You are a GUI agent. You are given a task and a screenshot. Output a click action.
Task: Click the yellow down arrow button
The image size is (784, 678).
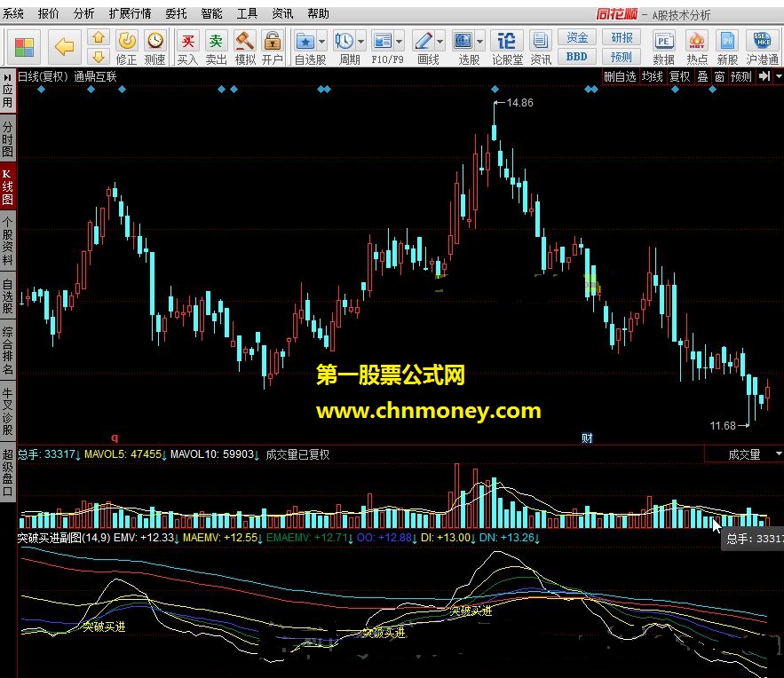coord(99,57)
